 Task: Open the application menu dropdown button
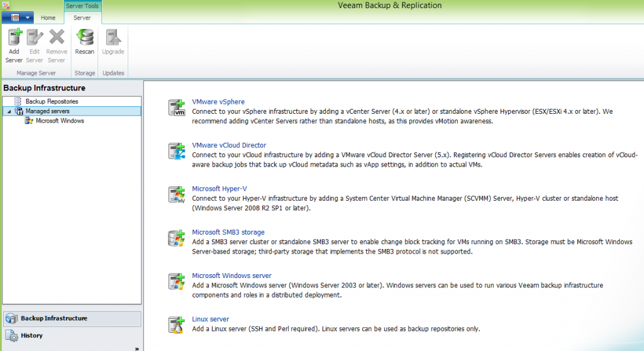tap(18, 18)
